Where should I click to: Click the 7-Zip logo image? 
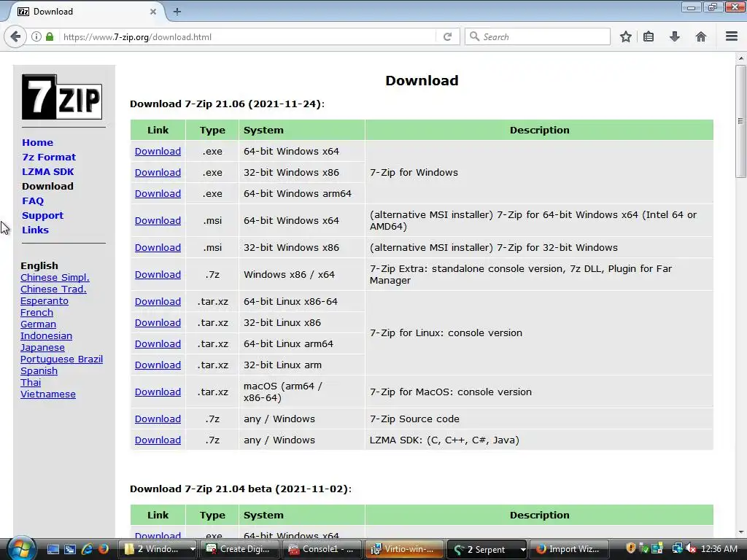tap(62, 97)
